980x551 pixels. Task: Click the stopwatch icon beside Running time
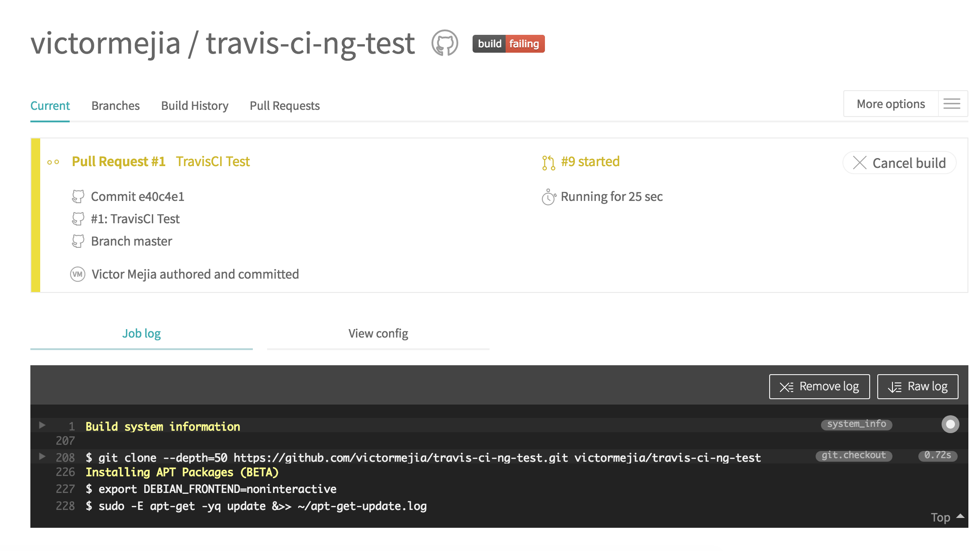point(548,197)
